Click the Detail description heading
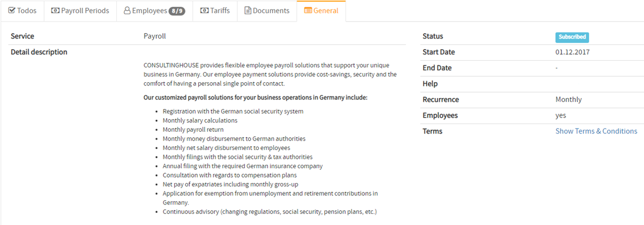The height and width of the screenshot is (225, 644). point(39,52)
